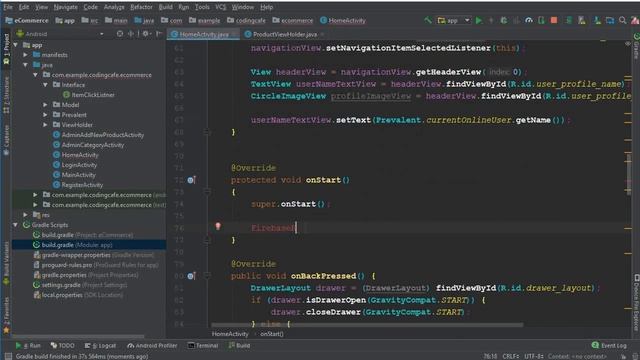
Task: Click the collapse all icon in project panel
Action: point(131,34)
